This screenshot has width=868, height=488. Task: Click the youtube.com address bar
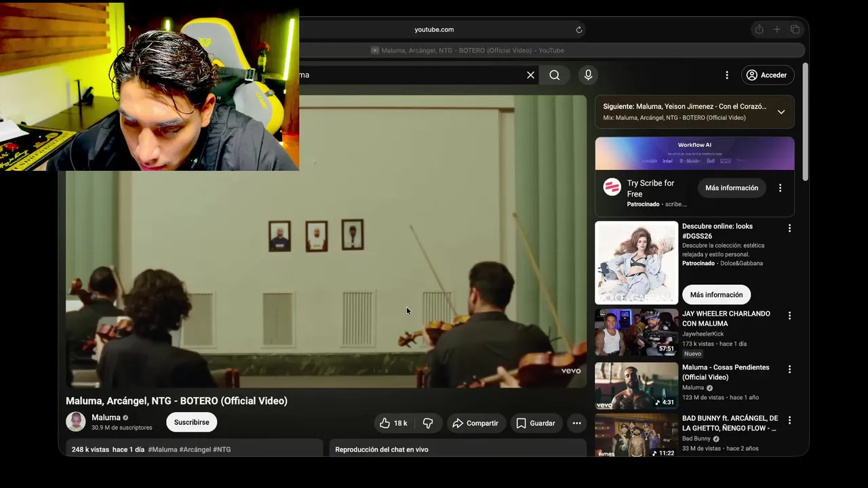pos(434,30)
